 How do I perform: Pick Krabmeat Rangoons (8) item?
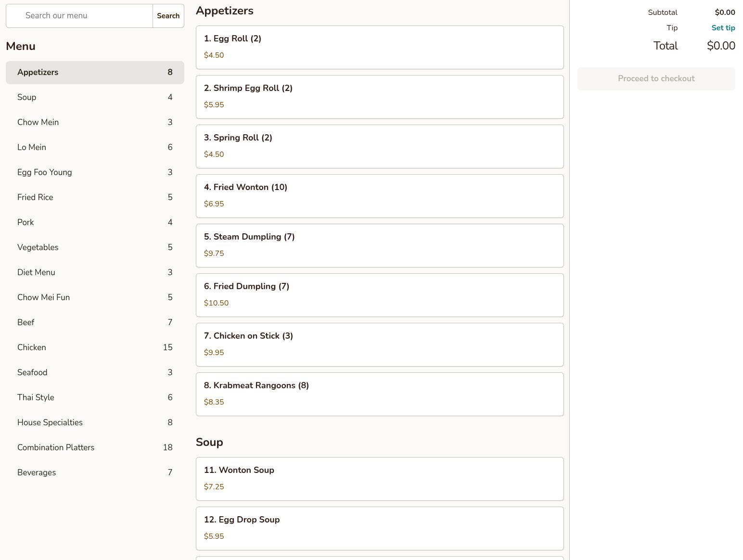click(x=380, y=394)
